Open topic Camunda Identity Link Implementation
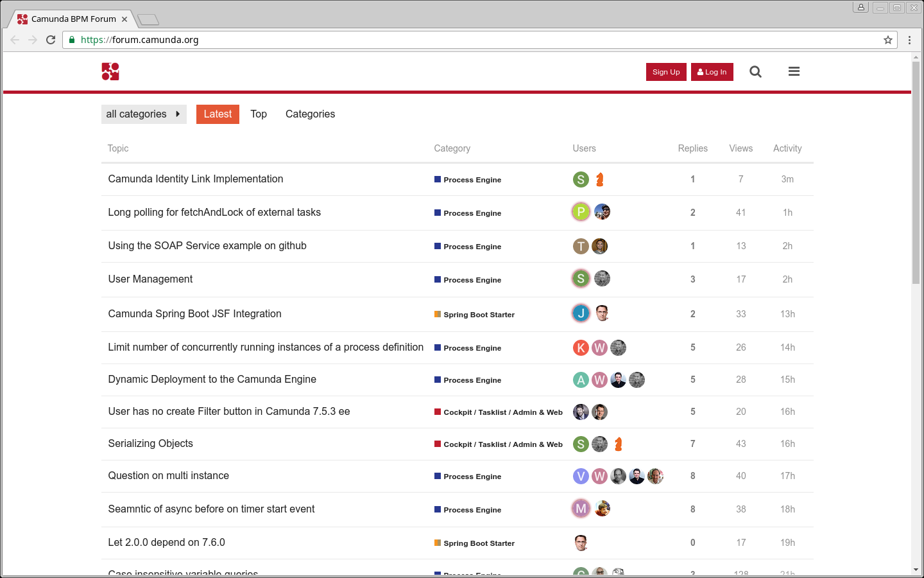The image size is (924, 578). pos(196,179)
